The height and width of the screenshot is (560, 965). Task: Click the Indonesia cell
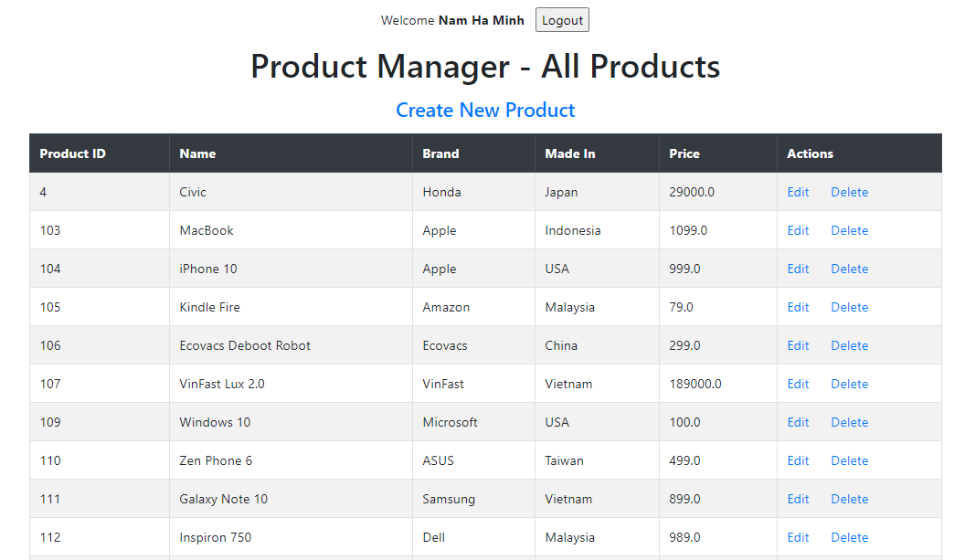pyautogui.click(x=597, y=230)
